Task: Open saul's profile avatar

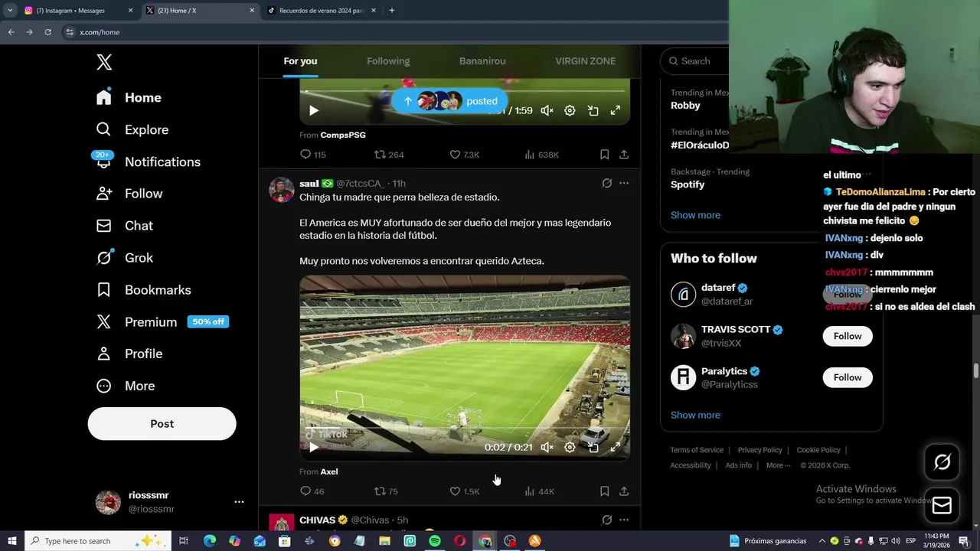Action: 282,190
